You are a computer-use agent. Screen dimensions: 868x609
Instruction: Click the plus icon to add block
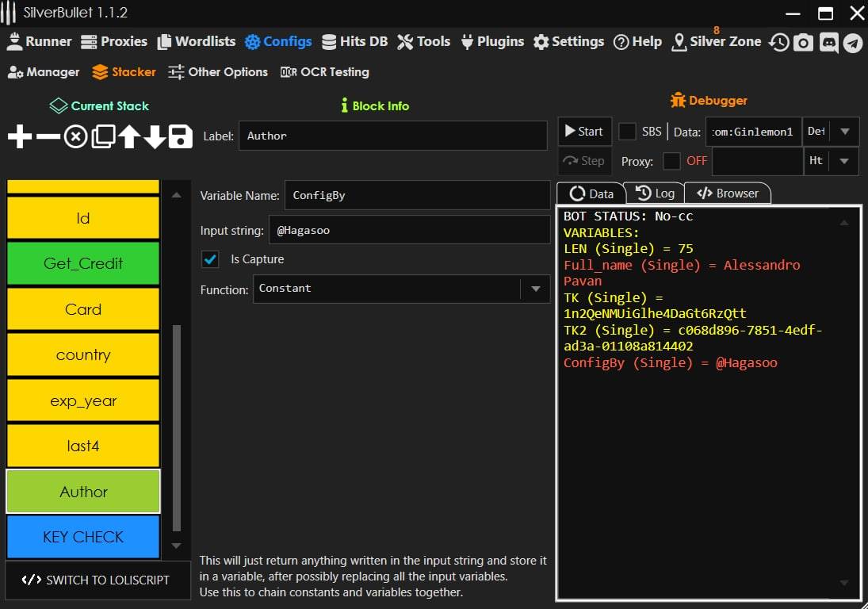coord(20,137)
